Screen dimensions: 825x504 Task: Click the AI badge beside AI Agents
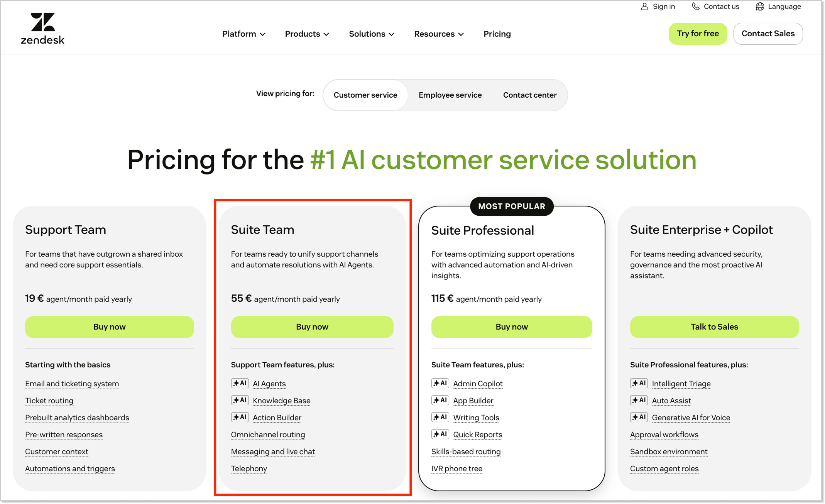[x=240, y=383]
